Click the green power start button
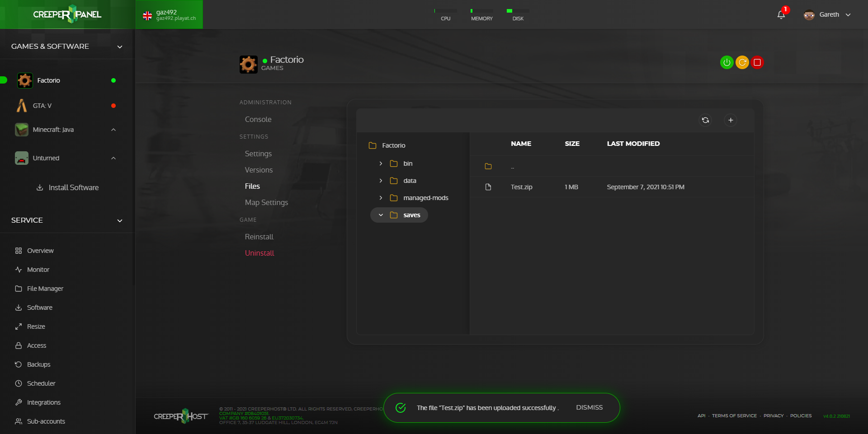 726,62
